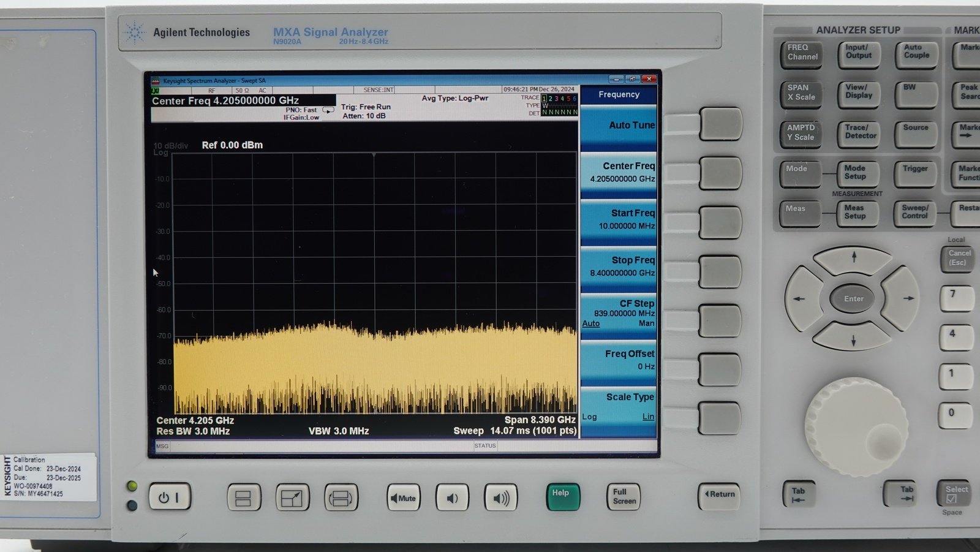
Task: Open the Meas Setup key
Action: pos(858,214)
